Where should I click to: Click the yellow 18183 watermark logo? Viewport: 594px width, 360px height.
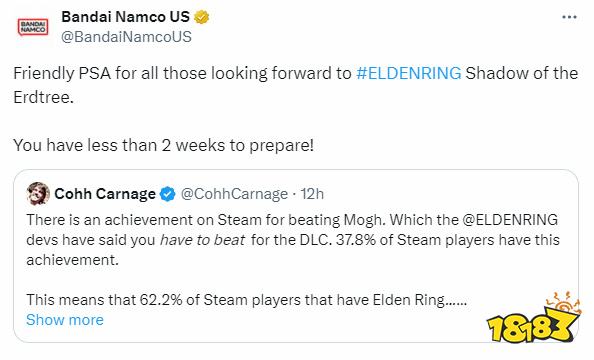point(533,318)
